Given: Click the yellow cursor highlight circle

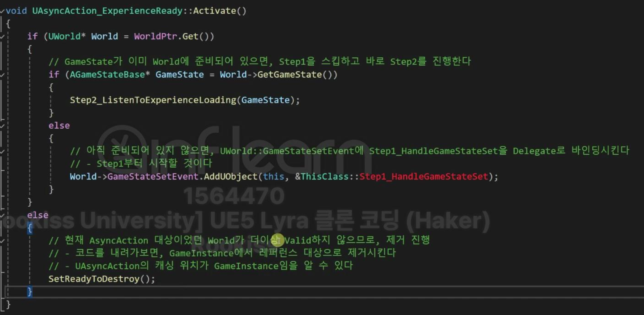Looking at the screenshot, I should click(x=277, y=240).
